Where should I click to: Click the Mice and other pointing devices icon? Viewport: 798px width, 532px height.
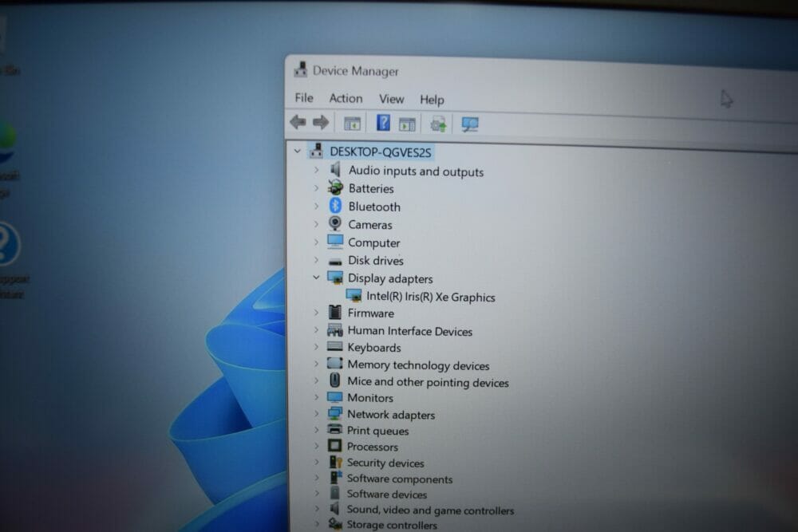pos(335,380)
